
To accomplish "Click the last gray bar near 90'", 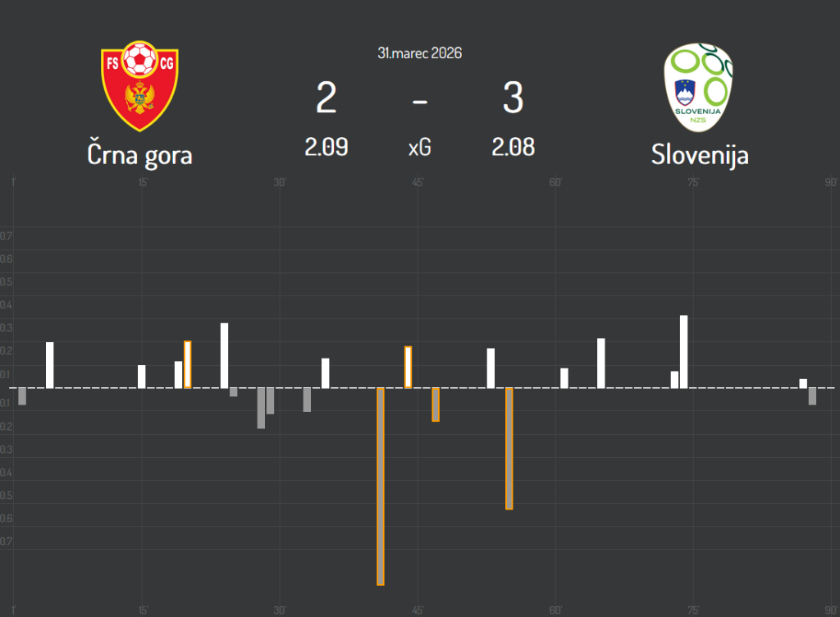I will click(812, 396).
